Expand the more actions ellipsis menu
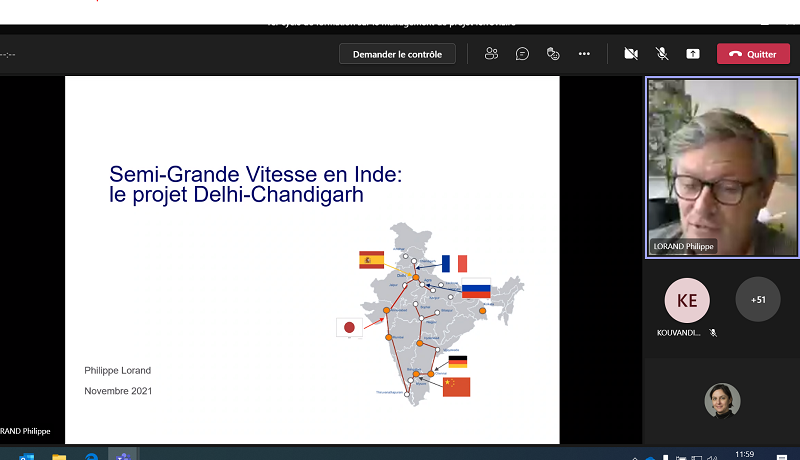The image size is (800, 460). coord(584,54)
